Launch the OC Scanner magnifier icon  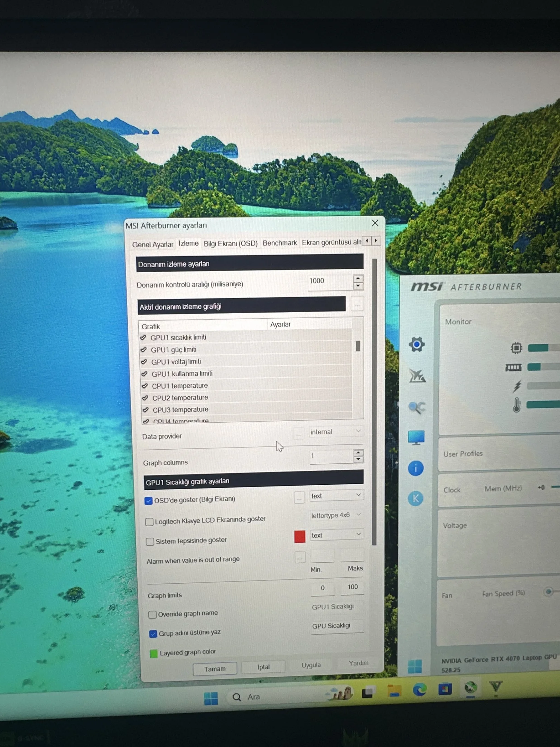point(417,407)
